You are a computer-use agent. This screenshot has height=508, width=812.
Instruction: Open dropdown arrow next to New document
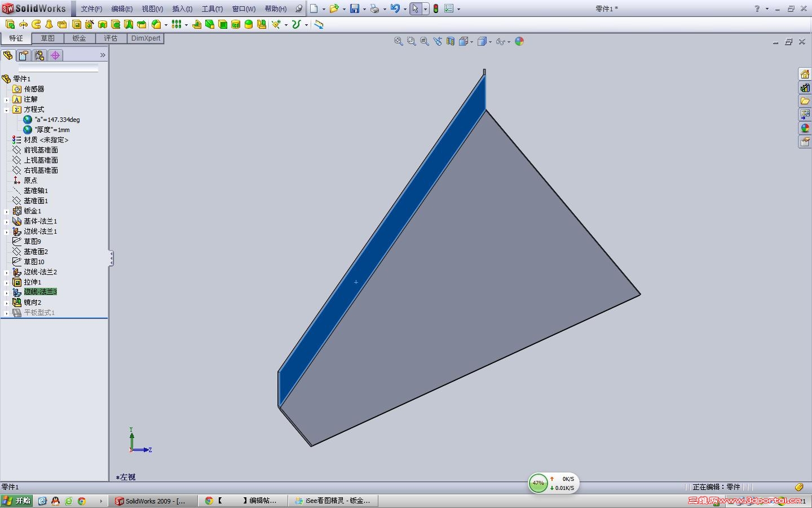tap(324, 9)
